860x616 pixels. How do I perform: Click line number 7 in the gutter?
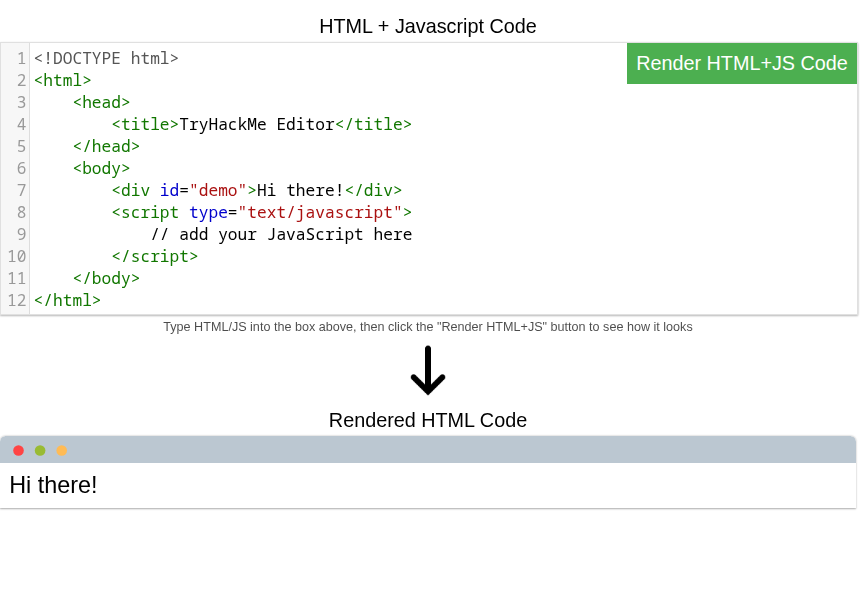(x=21, y=190)
